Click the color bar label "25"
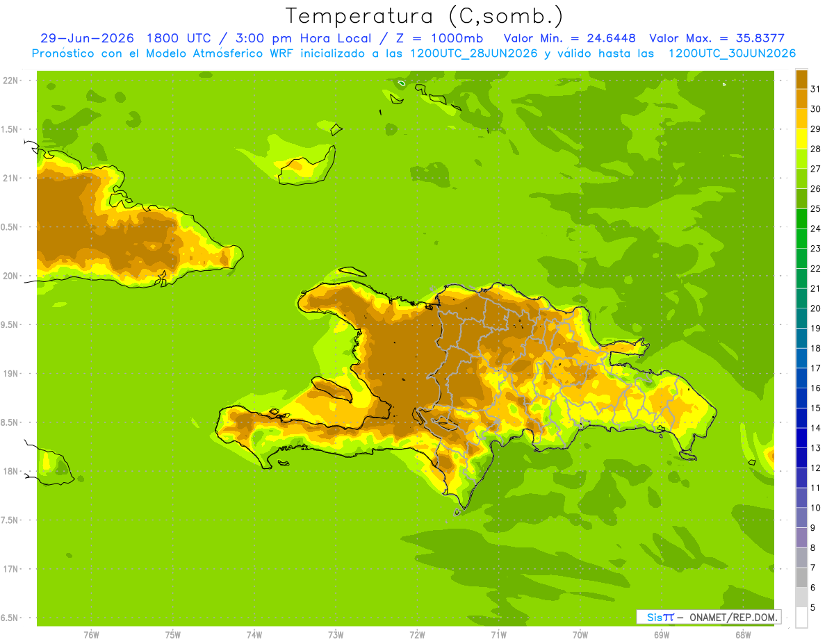The width and height of the screenshot is (834, 644). [816, 208]
